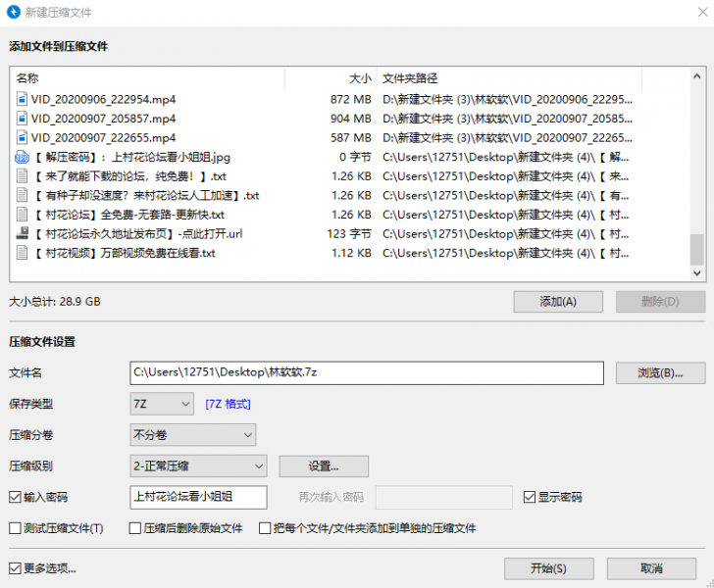Open the 压缩级别 dropdown
Viewport: 714px width, 588px height.
pyautogui.click(x=198, y=465)
